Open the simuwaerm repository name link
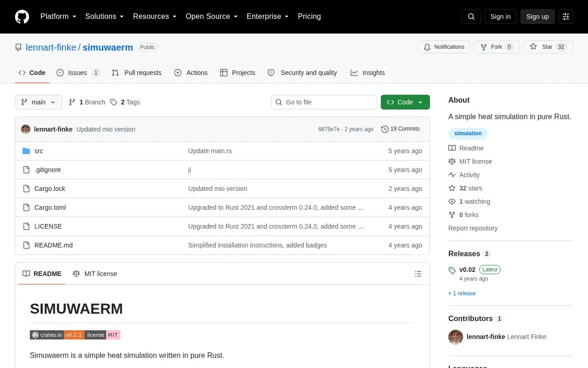This screenshot has width=588, height=368. (x=108, y=47)
